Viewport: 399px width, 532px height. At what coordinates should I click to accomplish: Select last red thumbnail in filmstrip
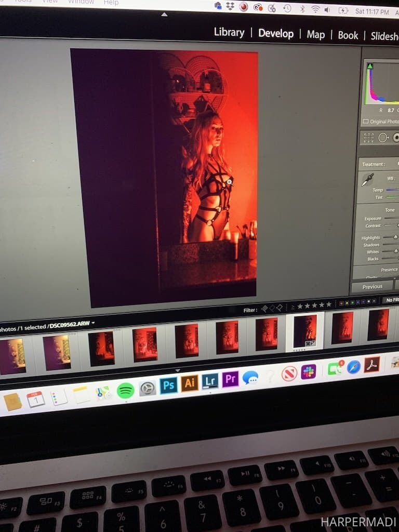pos(378,324)
